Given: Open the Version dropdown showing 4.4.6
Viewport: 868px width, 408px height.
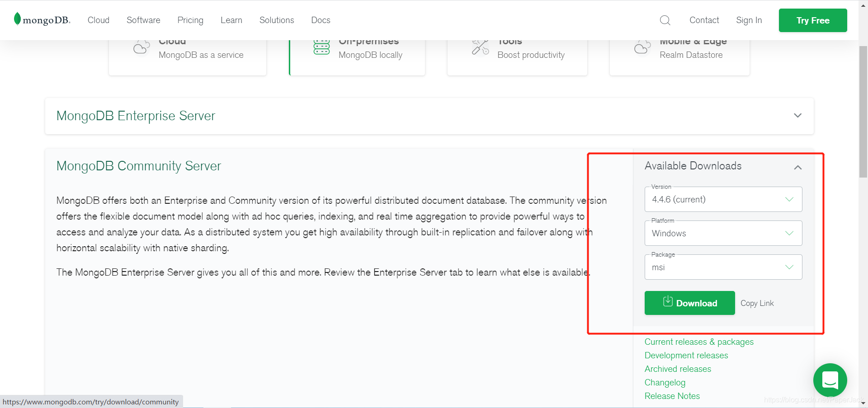Looking at the screenshot, I should (723, 199).
